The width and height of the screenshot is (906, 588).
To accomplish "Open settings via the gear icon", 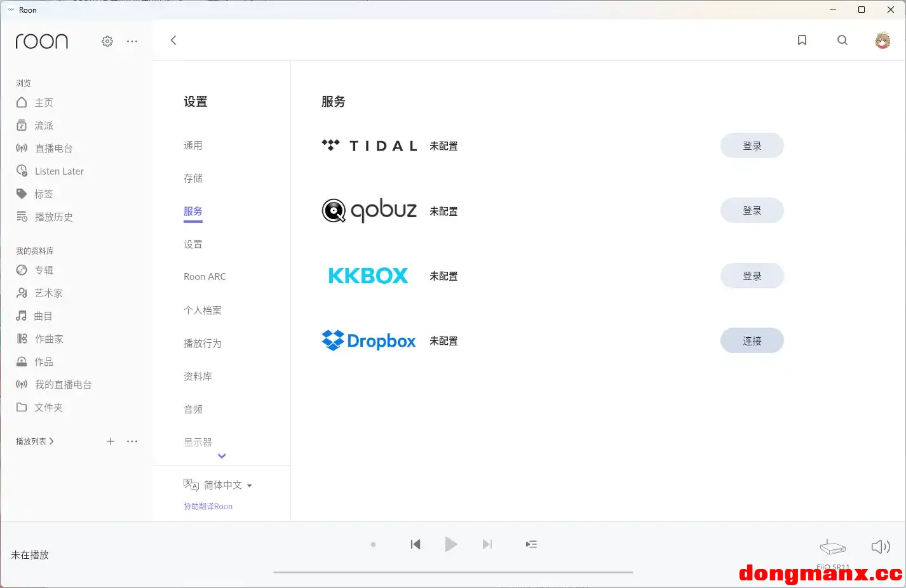I will 107,41.
